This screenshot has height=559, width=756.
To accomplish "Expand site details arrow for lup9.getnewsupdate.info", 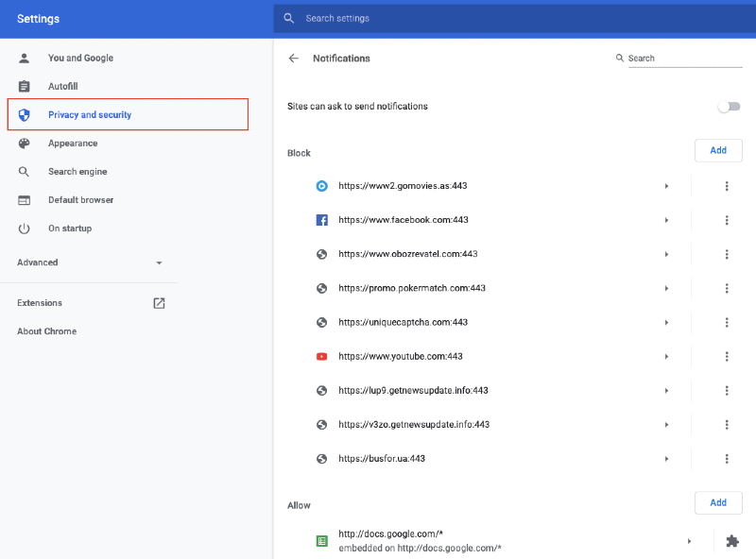I will [x=666, y=390].
